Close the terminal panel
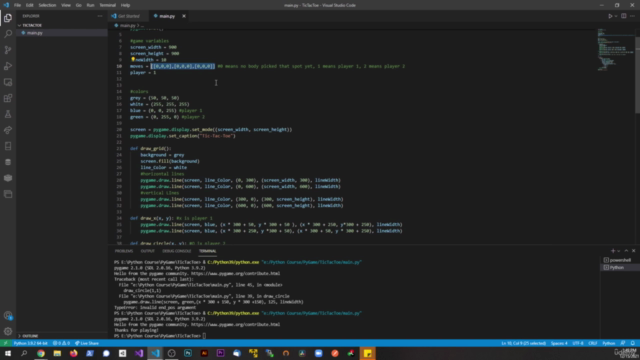 (633, 251)
